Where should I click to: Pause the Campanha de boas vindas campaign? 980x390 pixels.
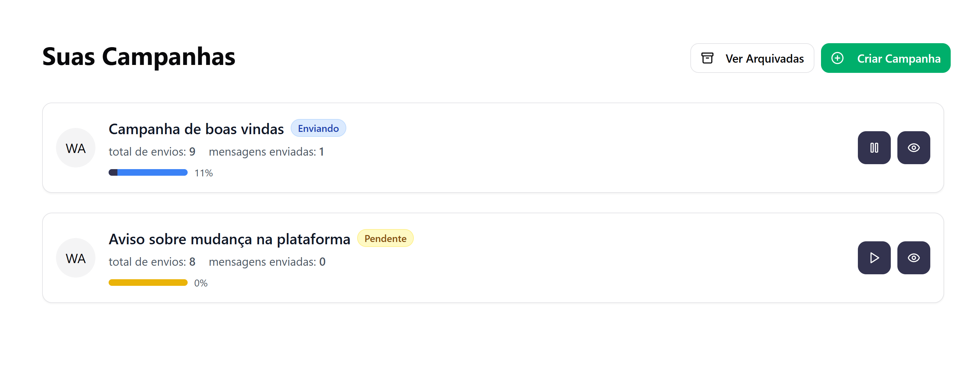pyautogui.click(x=874, y=148)
